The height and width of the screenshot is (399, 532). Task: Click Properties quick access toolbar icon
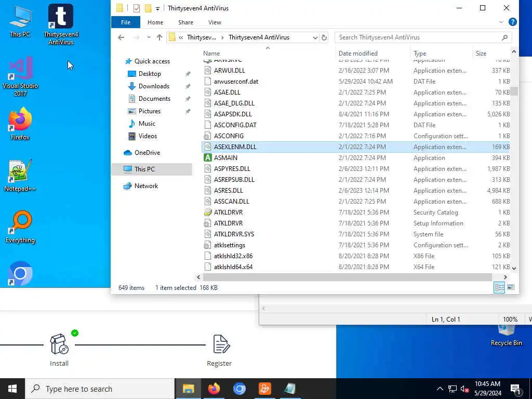tap(137, 8)
